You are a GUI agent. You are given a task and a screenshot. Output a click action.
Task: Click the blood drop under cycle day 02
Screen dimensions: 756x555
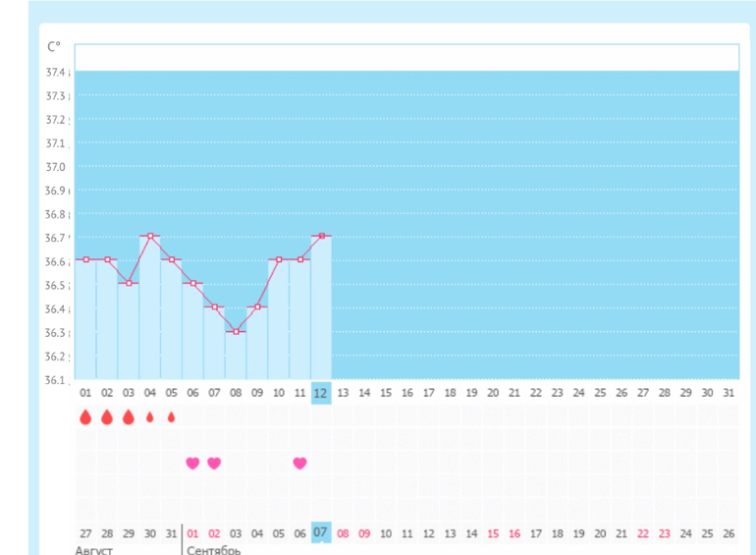tap(107, 417)
